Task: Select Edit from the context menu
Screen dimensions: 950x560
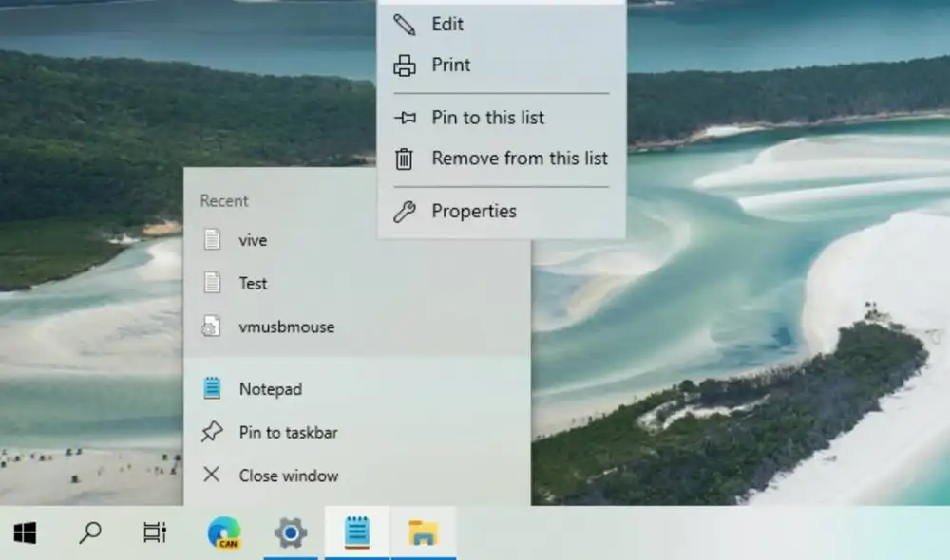Action: click(x=448, y=24)
